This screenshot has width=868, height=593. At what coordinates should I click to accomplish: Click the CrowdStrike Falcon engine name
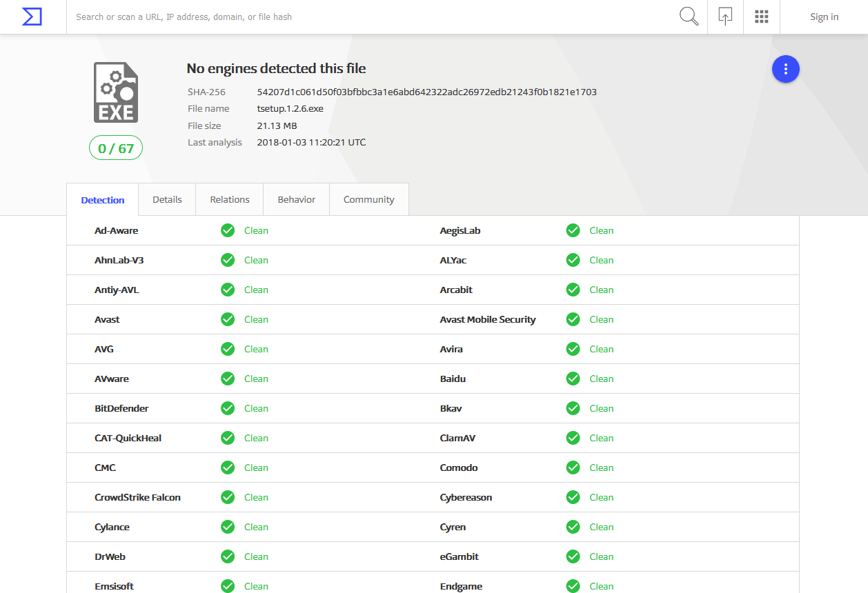pos(137,497)
